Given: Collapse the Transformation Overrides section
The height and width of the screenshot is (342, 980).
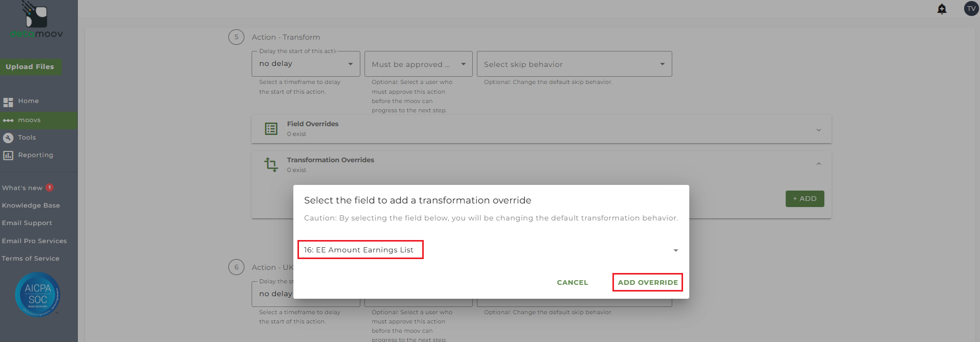Looking at the screenshot, I should [818, 164].
